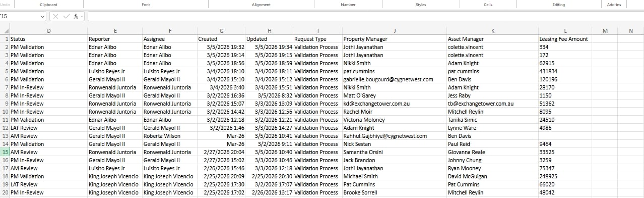The image size is (644, 198).
Task: Click the Reporter header cell
Action: tap(115, 39)
